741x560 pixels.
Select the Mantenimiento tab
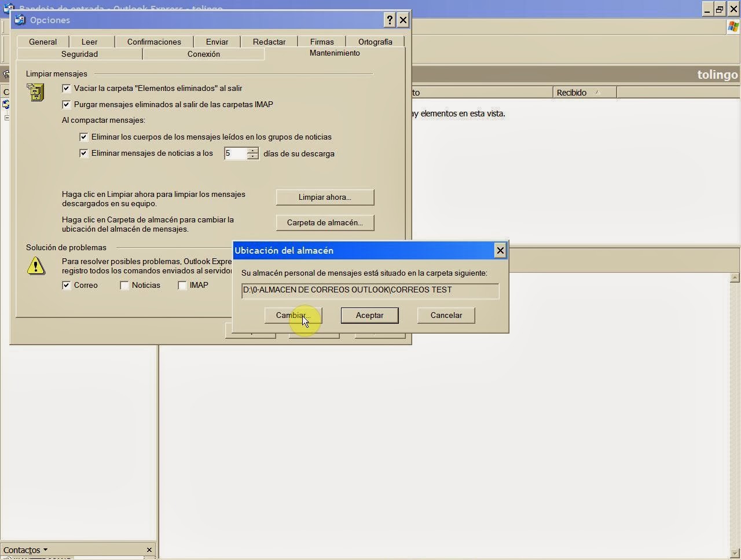click(x=335, y=53)
